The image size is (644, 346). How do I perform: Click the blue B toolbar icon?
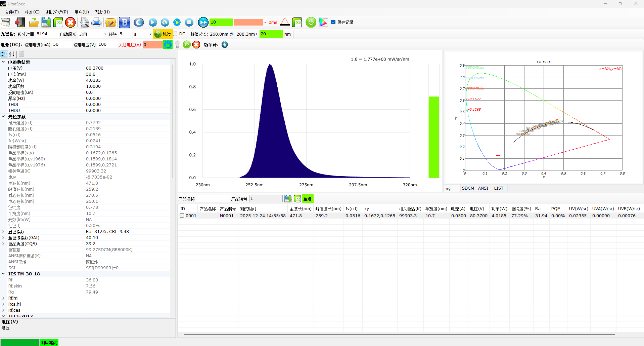[x=124, y=22]
